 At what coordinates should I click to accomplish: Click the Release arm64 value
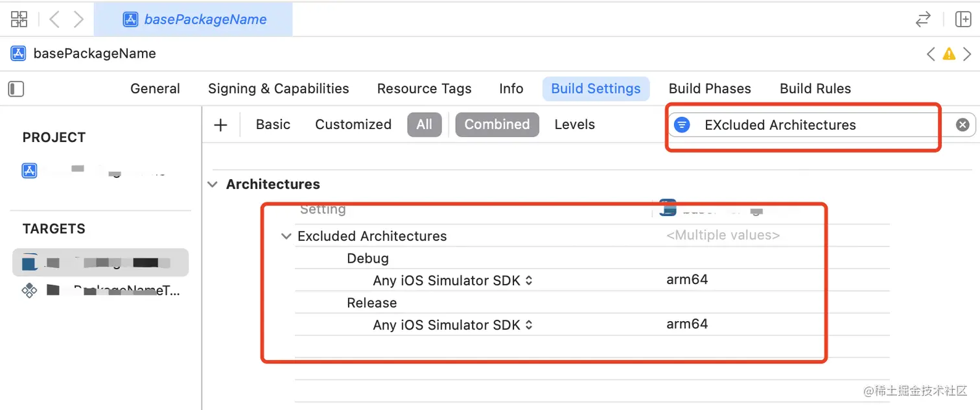click(x=687, y=324)
